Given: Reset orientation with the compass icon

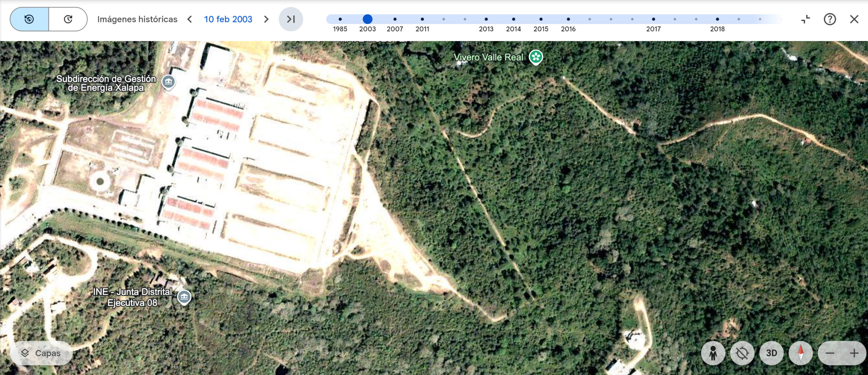Looking at the screenshot, I should [x=801, y=353].
